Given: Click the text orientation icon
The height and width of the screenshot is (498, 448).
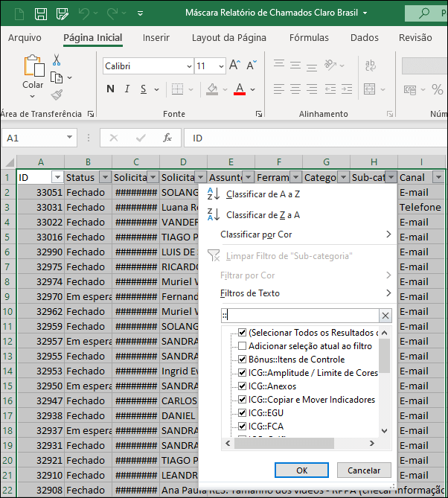Looking at the screenshot, I should pos(330,65).
